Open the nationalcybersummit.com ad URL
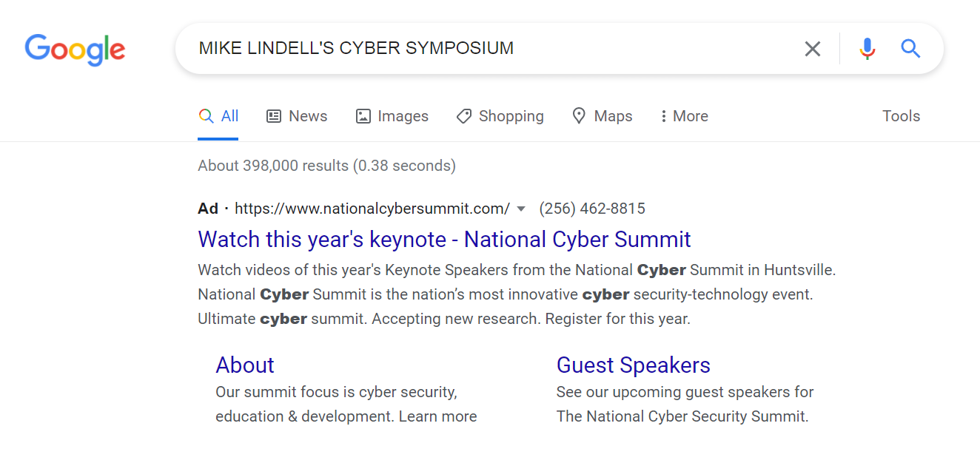The height and width of the screenshot is (463, 980). (372, 209)
